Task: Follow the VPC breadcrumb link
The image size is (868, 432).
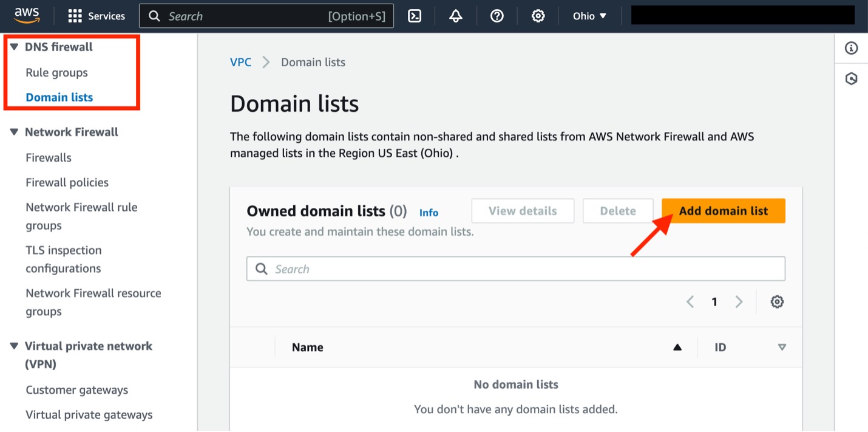Action: coord(240,62)
